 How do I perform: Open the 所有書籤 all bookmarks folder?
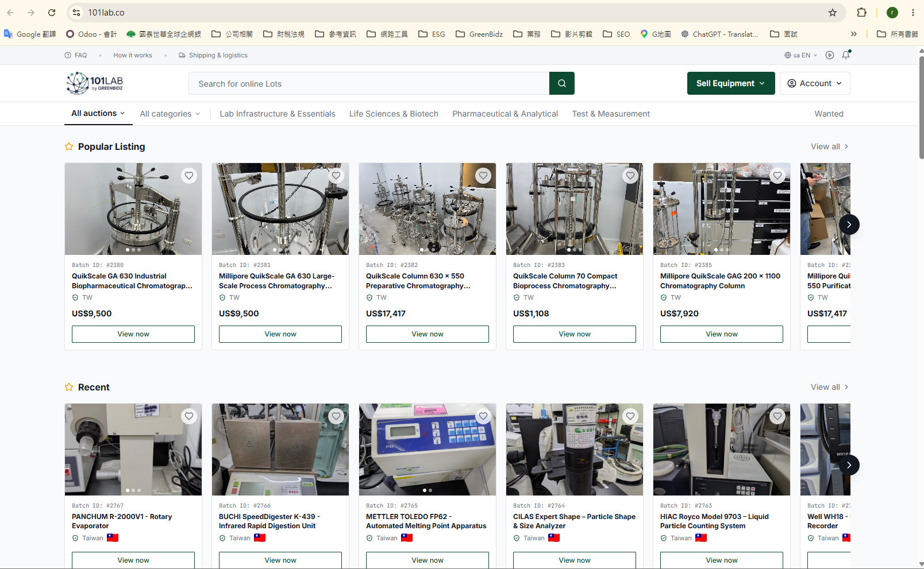(898, 34)
